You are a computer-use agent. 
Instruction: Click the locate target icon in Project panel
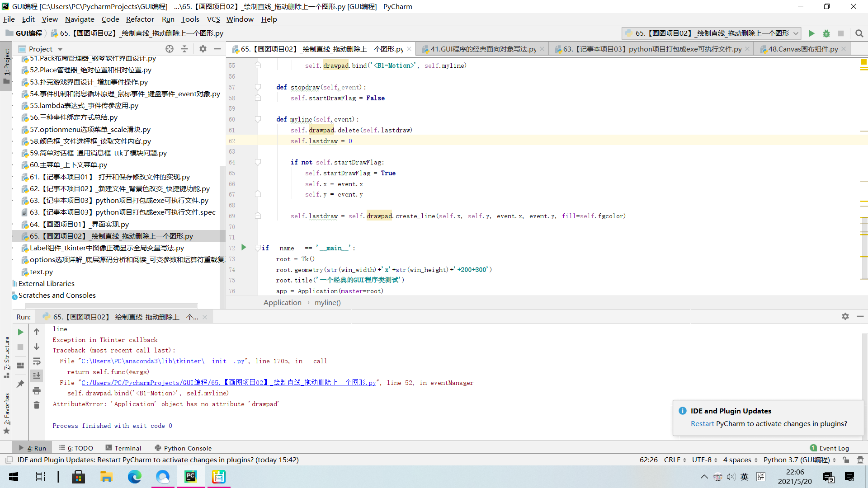coord(170,49)
